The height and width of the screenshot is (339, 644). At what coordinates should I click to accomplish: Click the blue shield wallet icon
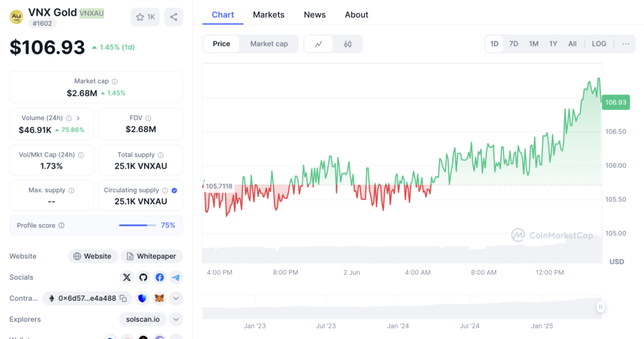coord(142,298)
